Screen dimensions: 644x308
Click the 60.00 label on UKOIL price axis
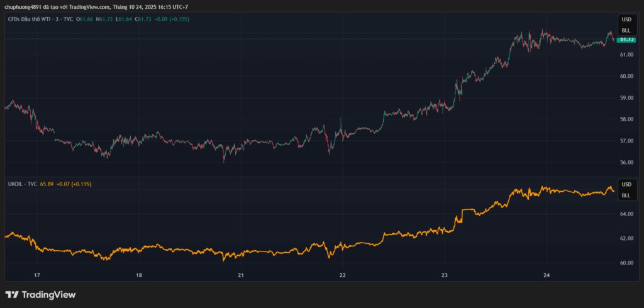(626, 263)
